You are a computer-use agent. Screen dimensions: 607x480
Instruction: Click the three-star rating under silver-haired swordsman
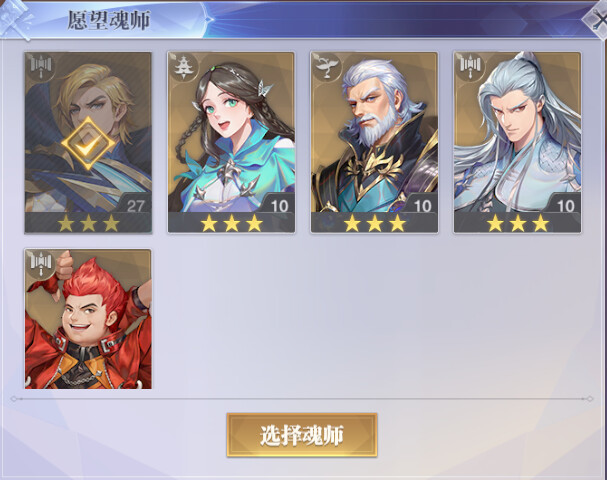coord(518,223)
